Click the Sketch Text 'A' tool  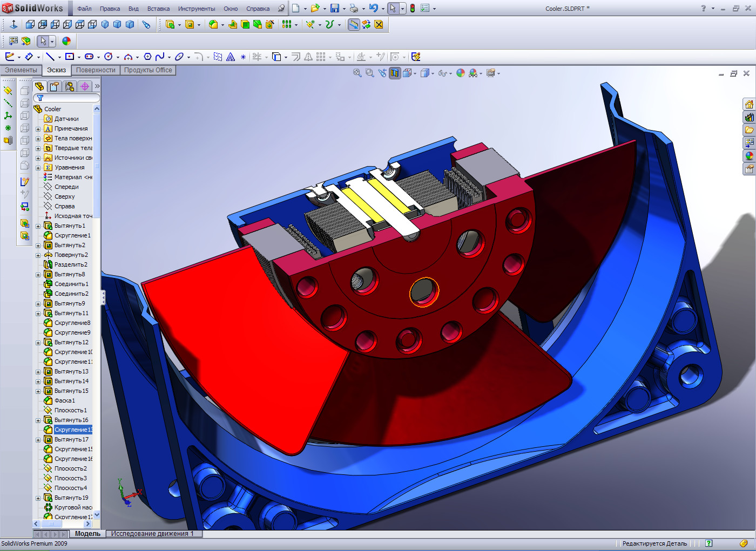[x=231, y=57]
